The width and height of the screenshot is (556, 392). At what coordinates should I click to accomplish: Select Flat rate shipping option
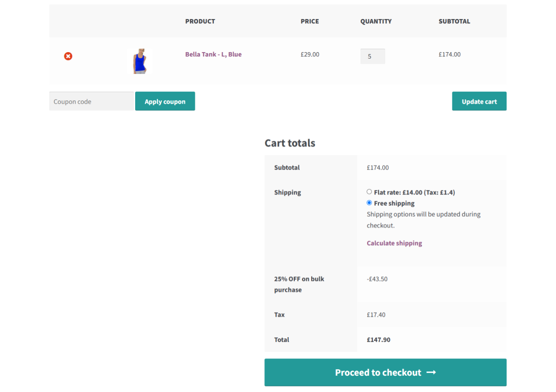click(369, 192)
